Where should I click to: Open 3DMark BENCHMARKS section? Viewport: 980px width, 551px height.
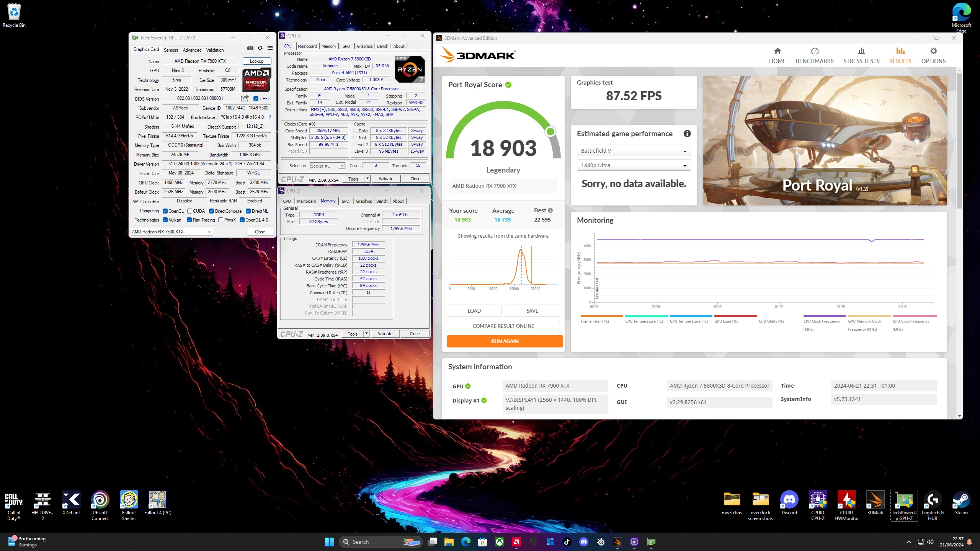[x=814, y=56]
